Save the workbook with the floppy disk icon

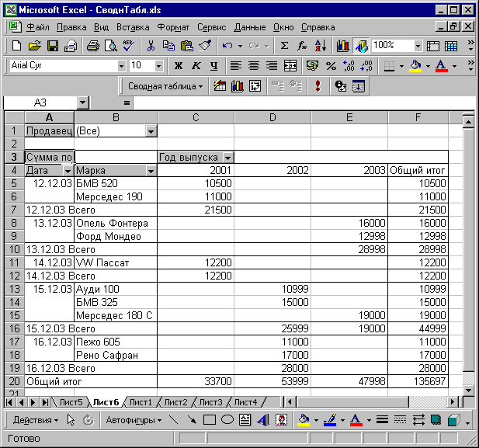pos(53,46)
